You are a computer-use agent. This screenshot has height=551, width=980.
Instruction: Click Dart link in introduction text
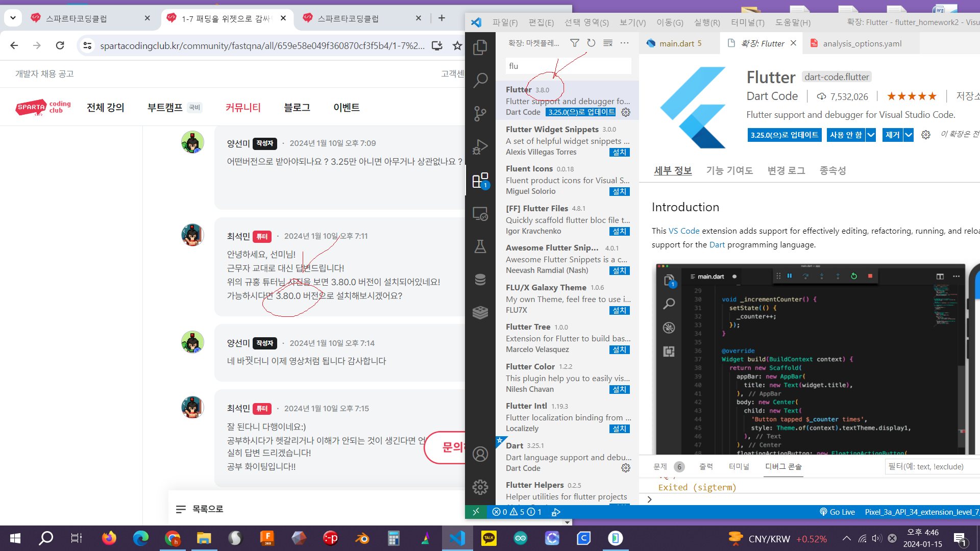(717, 245)
